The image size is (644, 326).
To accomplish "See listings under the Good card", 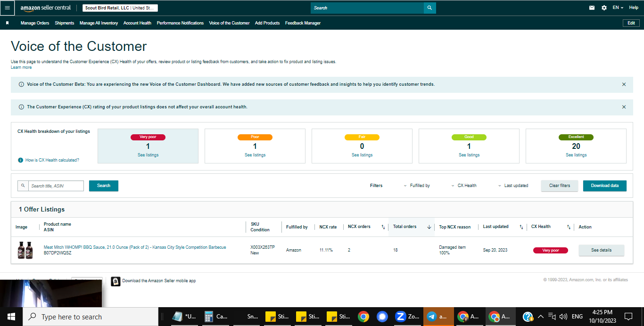I will [469, 155].
